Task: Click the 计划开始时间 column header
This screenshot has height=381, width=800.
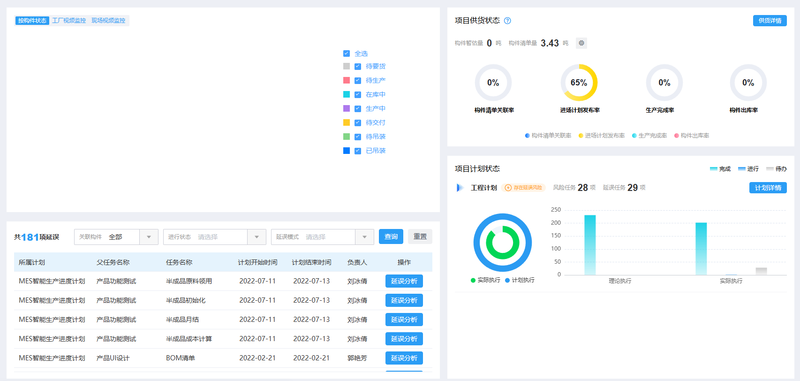Action: [258, 263]
